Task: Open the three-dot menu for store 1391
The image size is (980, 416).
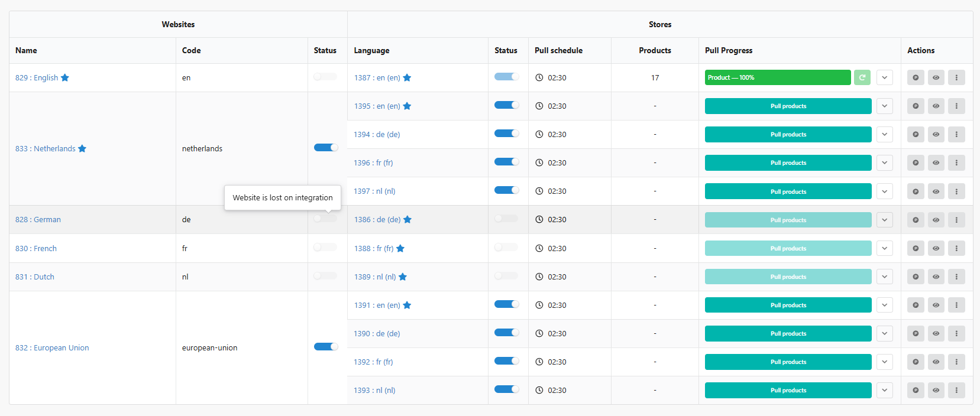Action: click(x=956, y=305)
